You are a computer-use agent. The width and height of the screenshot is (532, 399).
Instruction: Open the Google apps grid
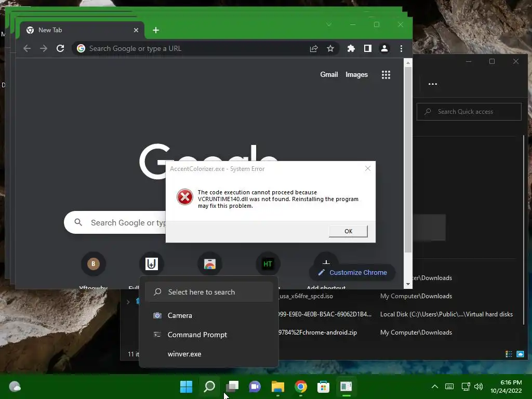[x=386, y=75]
